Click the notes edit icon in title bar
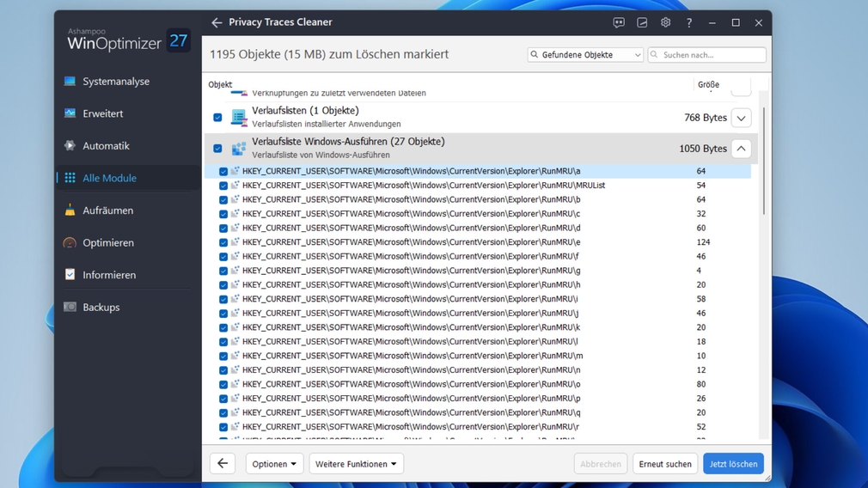 (642, 22)
